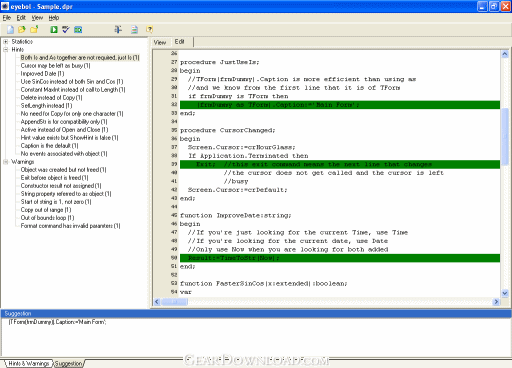Select hint 'Both Is and As together are not required'
The height and width of the screenshot is (368, 512).
point(80,58)
